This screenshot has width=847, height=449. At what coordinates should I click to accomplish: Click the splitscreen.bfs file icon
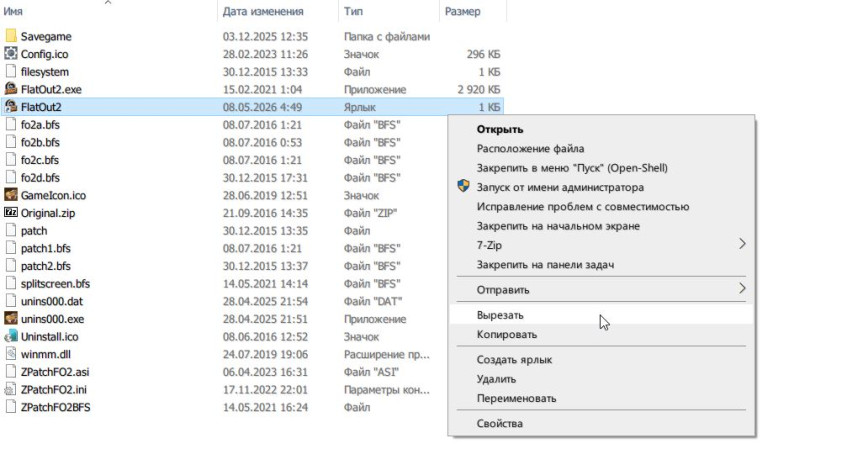coord(11,283)
